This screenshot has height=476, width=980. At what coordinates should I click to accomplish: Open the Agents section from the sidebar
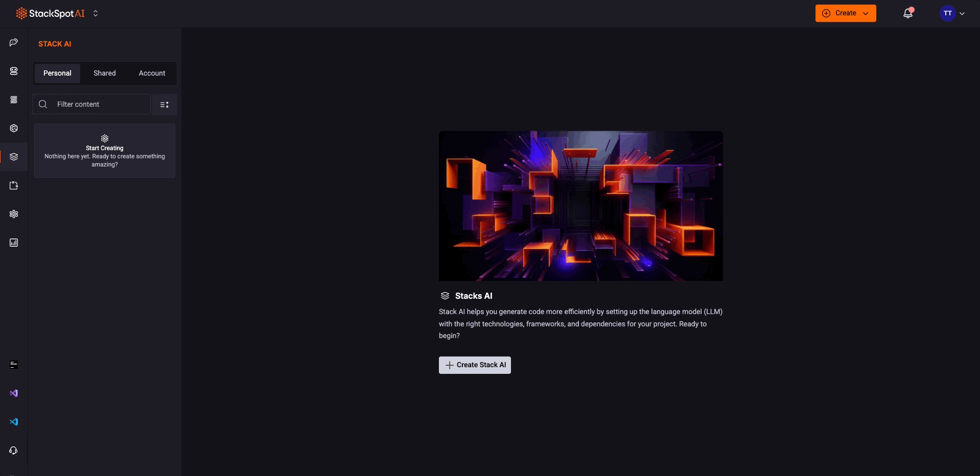pos(13,71)
